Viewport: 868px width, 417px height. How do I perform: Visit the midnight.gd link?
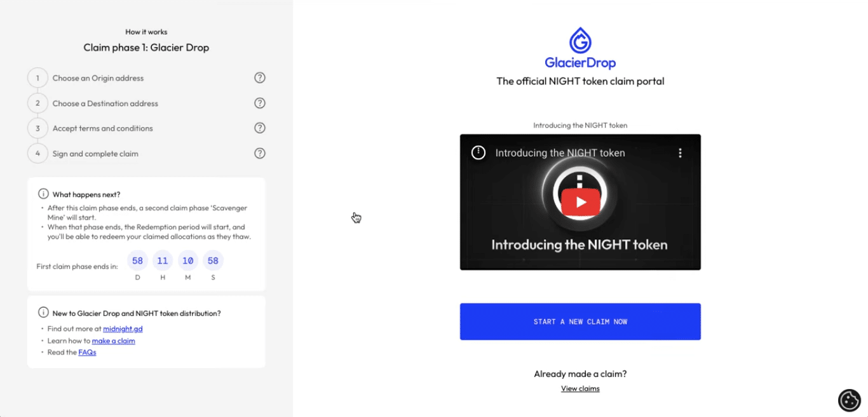(123, 329)
